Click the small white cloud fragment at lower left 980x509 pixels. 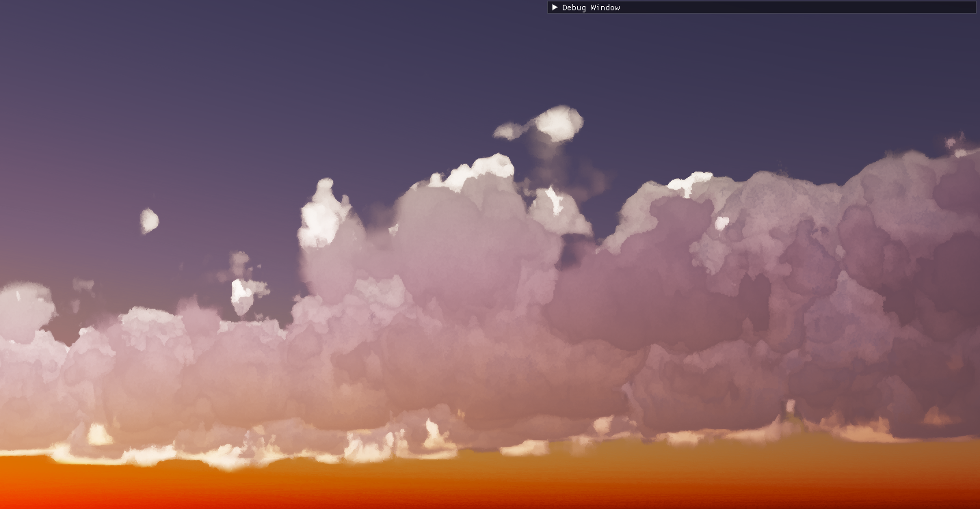(x=241, y=294)
